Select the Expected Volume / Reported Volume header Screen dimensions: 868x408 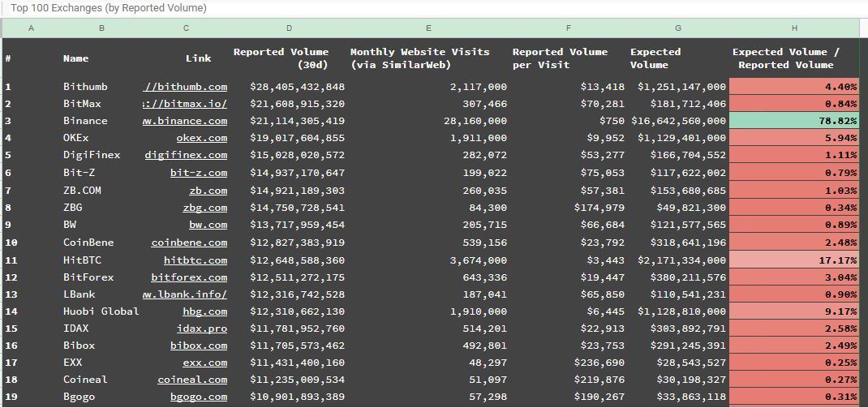794,58
